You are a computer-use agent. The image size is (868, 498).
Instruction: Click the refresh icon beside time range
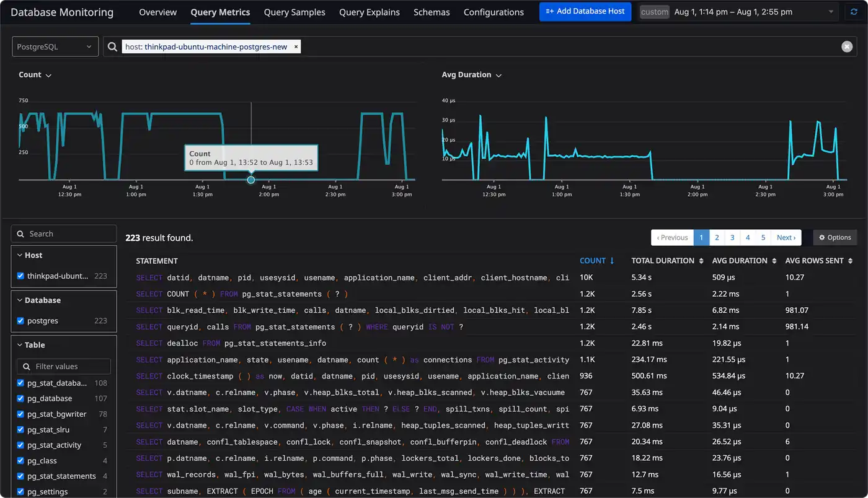[854, 12]
